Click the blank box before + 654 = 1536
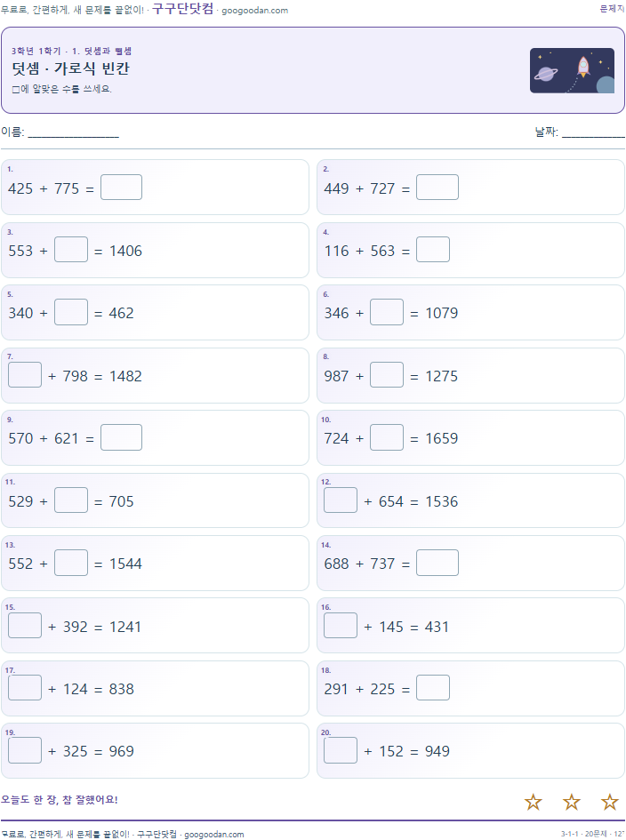Viewport: 626px width, 840px height. pyautogui.click(x=341, y=500)
